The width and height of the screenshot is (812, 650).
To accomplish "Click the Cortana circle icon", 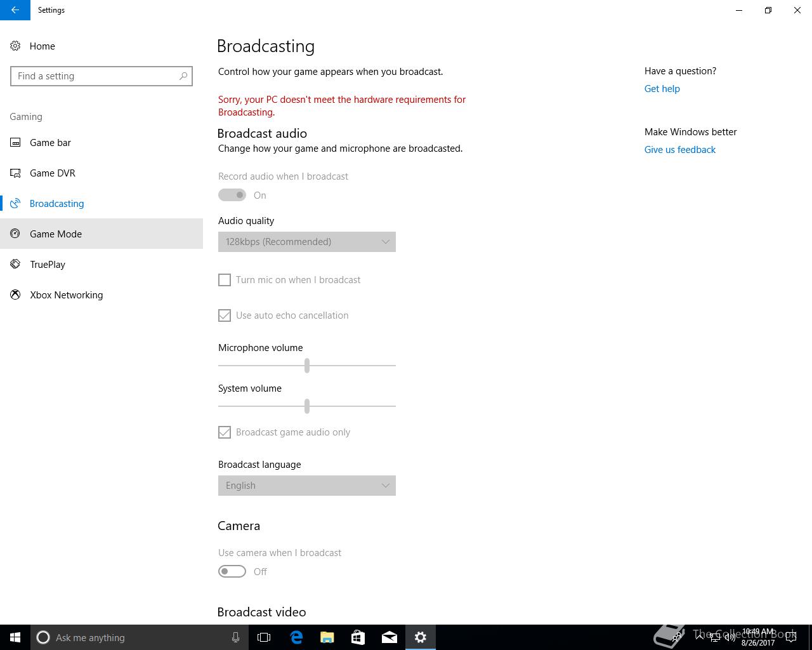I will coord(43,637).
